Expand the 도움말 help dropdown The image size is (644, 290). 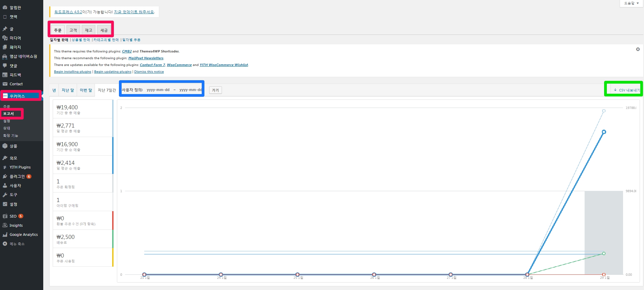tap(631, 3)
